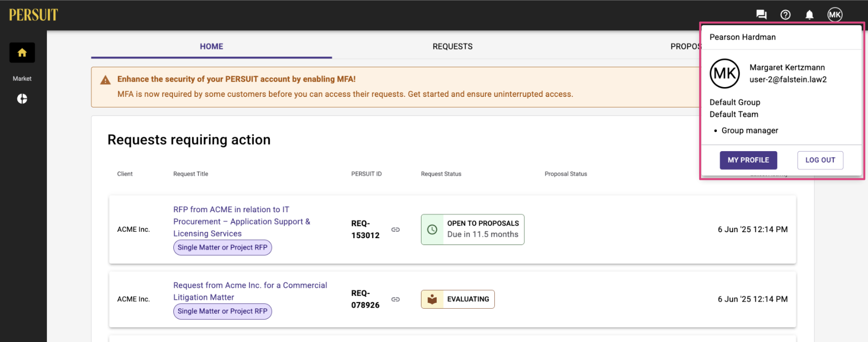The width and height of the screenshot is (868, 342).
Task: Click the Pearson Hardman organization name
Action: pyautogui.click(x=742, y=37)
